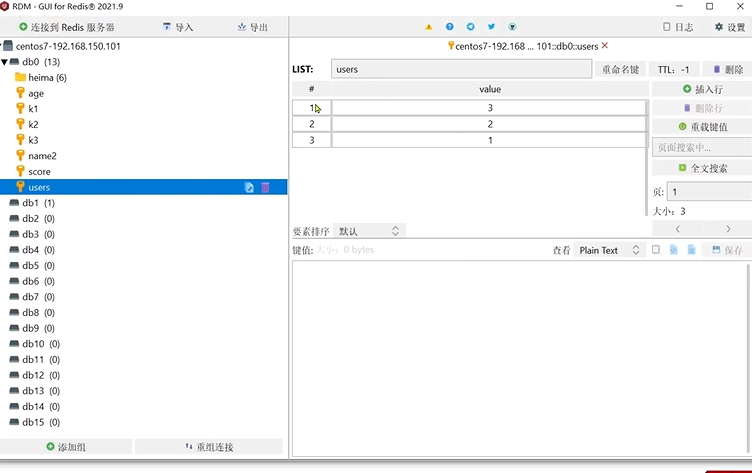Reload key value (重载键值) button

click(x=703, y=127)
